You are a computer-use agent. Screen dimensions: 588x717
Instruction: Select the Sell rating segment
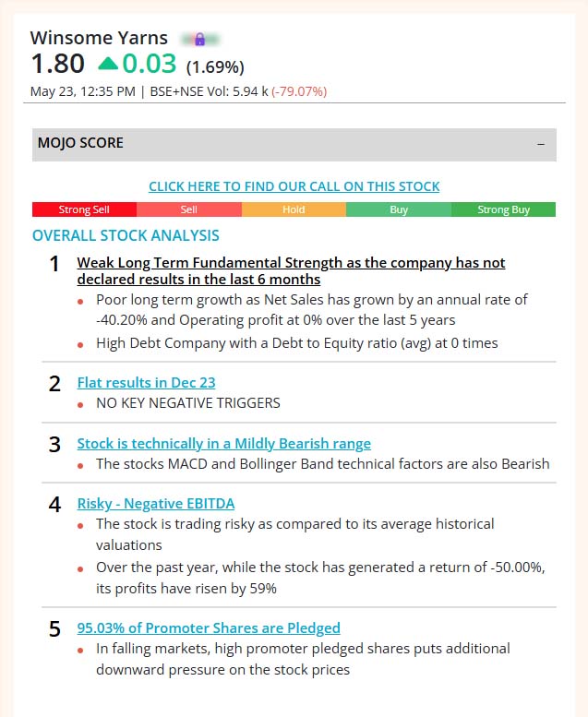pos(189,209)
